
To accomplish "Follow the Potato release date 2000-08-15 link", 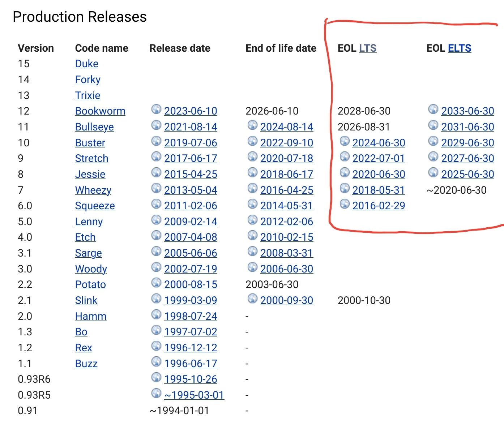I will coord(191,285).
